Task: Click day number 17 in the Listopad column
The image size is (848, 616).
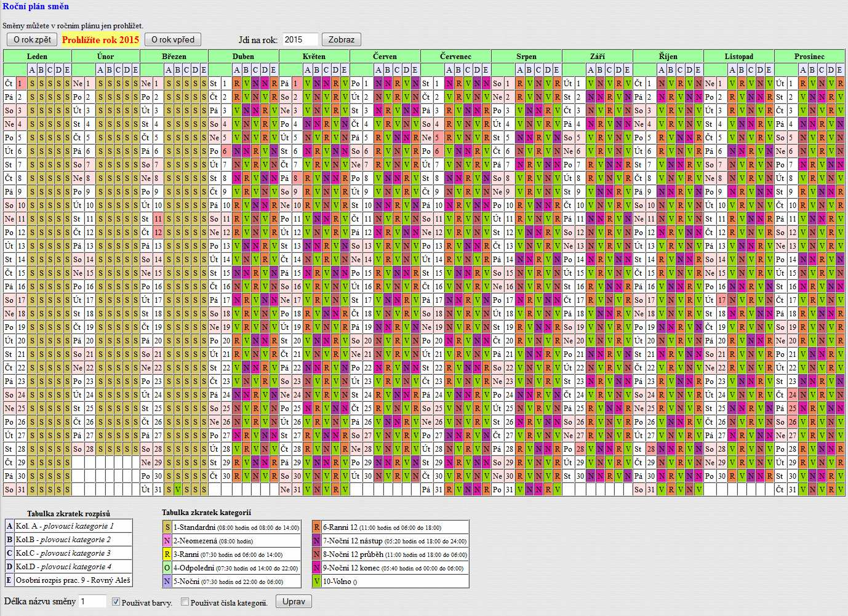Action: (722, 300)
